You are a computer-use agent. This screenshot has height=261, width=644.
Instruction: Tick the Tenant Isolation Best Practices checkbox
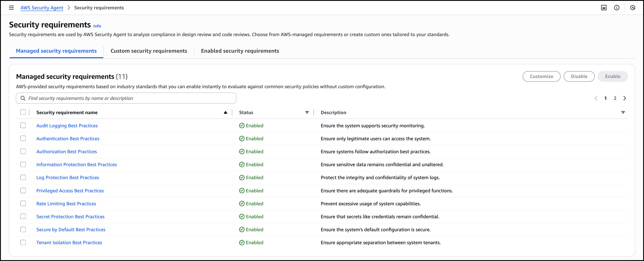pyautogui.click(x=23, y=242)
